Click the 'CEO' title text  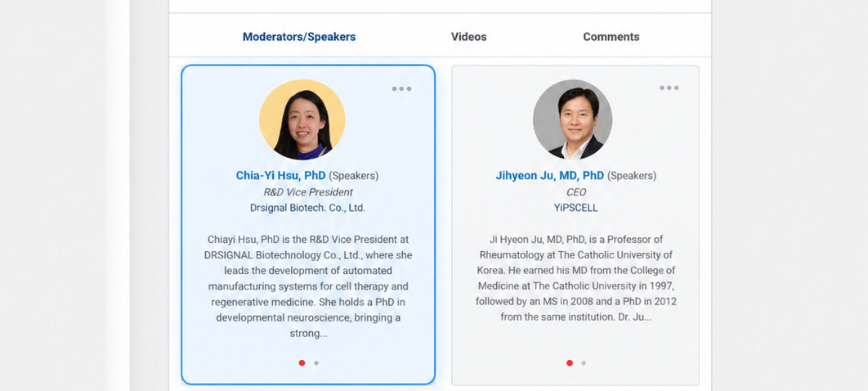click(x=575, y=192)
